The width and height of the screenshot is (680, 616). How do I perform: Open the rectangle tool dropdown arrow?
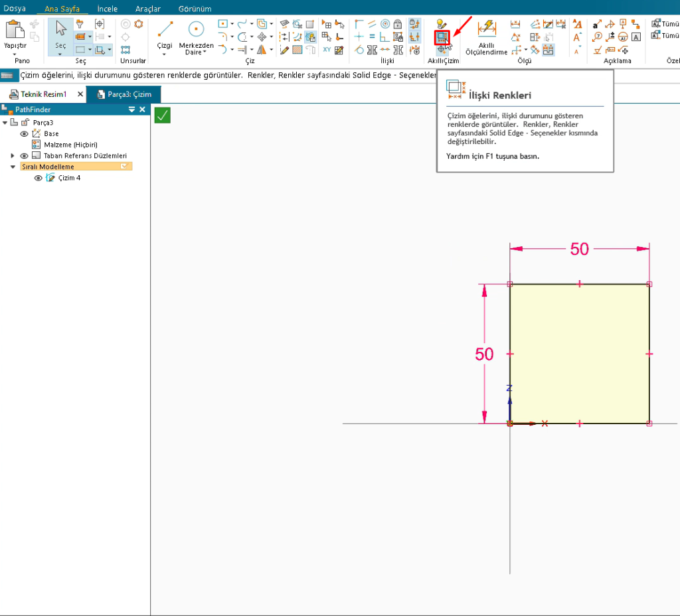click(232, 24)
